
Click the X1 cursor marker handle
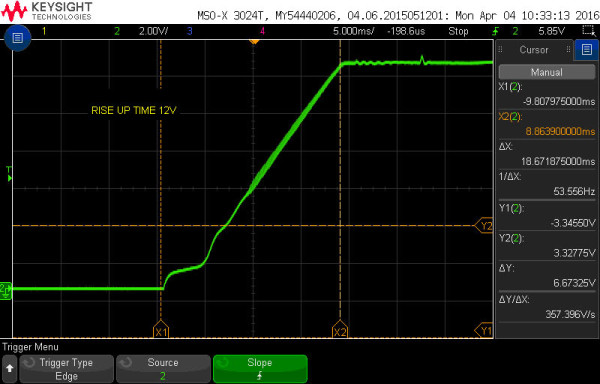tap(161, 329)
